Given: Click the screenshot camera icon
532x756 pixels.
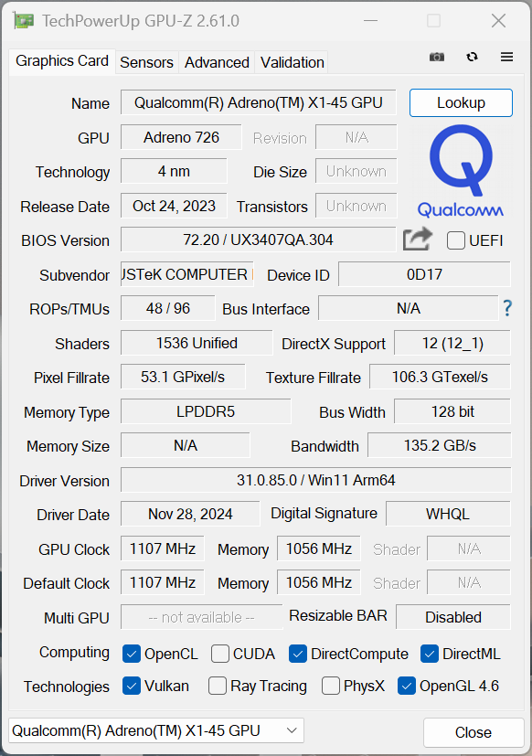Looking at the screenshot, I should pyautogui.click(x=437, y=58).
